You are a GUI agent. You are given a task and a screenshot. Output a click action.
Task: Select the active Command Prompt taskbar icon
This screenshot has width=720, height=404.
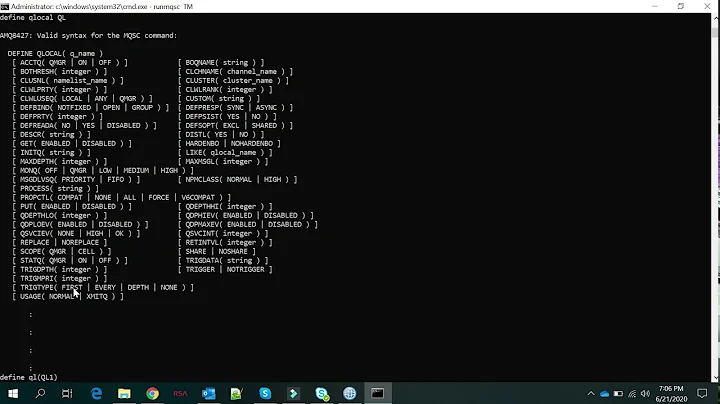pos(378,393)
